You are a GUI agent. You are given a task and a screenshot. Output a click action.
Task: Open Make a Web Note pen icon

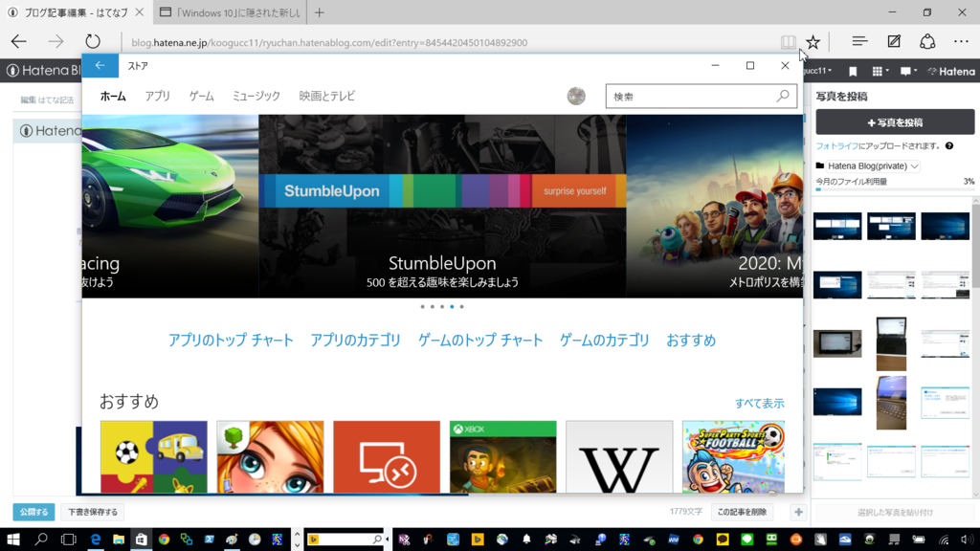(x=893, y=41)
